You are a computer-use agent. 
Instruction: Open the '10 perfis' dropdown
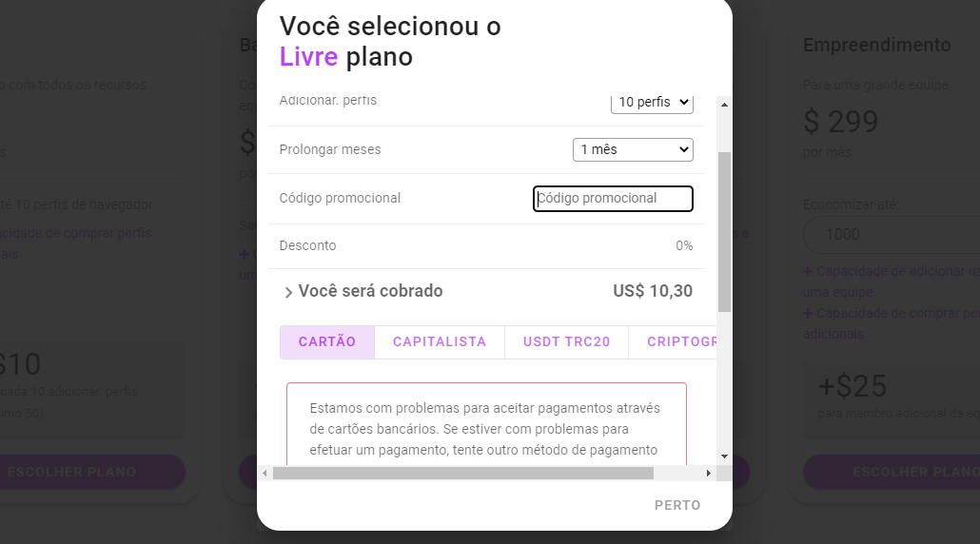pyautogui.click(x=652, y=103)
